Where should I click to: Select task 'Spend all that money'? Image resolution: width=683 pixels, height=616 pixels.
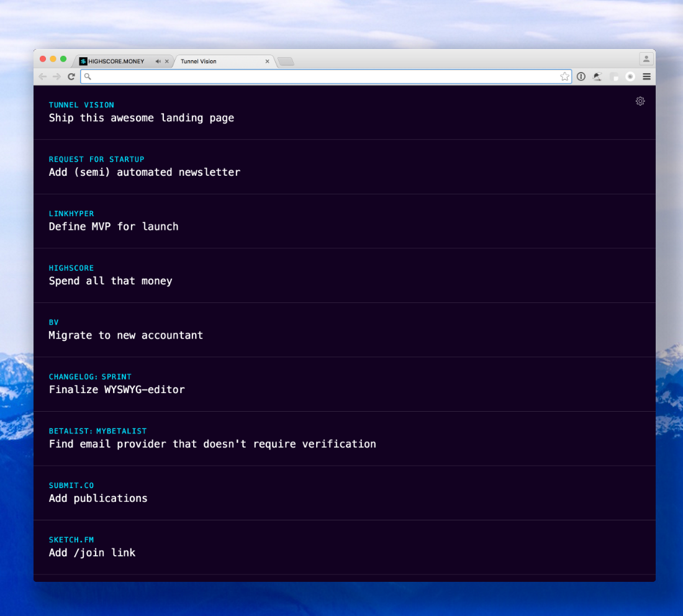pyautogui.click(x=111, y=281)
